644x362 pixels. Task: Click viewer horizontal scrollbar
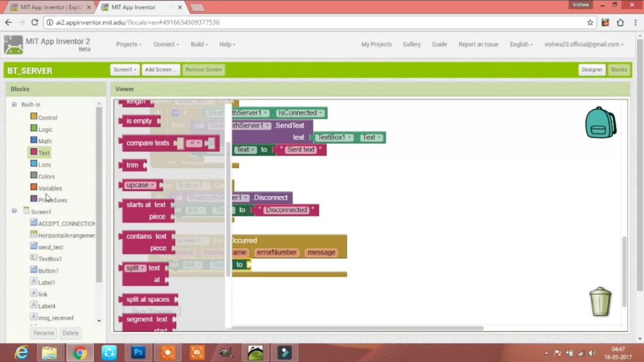[x=357, y=328]
